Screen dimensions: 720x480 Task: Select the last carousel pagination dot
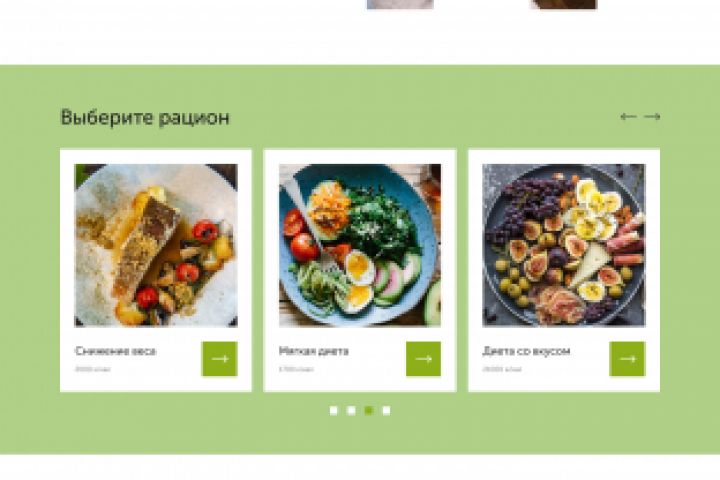pyautogui.click(x=386, y=410)
